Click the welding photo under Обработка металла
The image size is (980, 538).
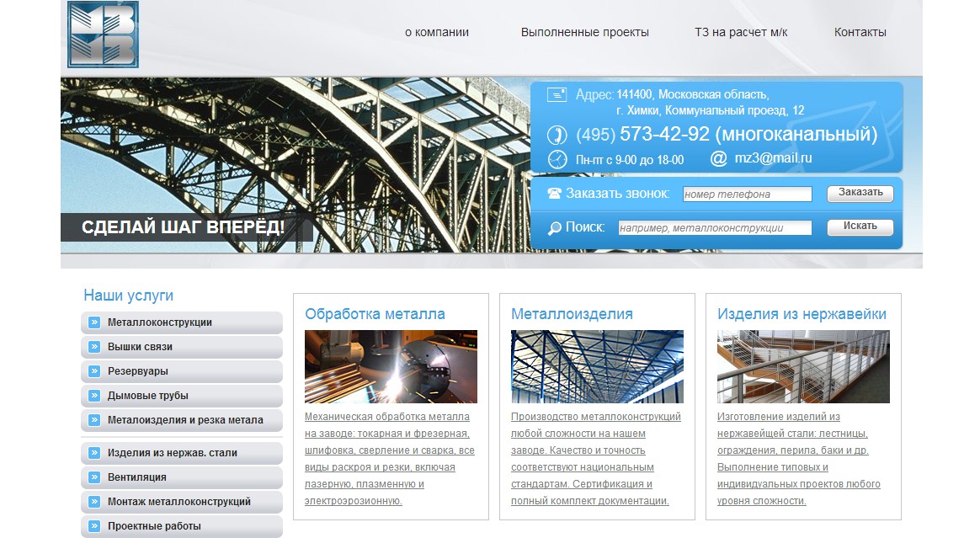click(391, 367)
